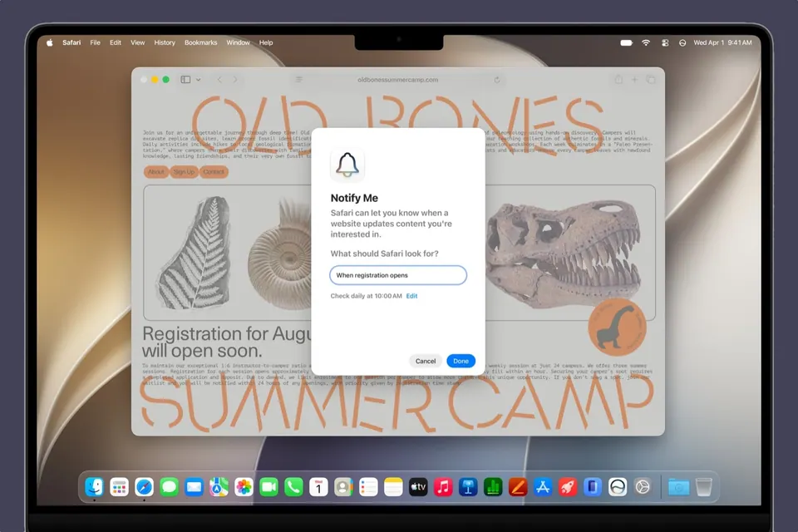This screenshot has width=798, height=532.
Task: Open Music from the Dock
Action: click(443, 487)
